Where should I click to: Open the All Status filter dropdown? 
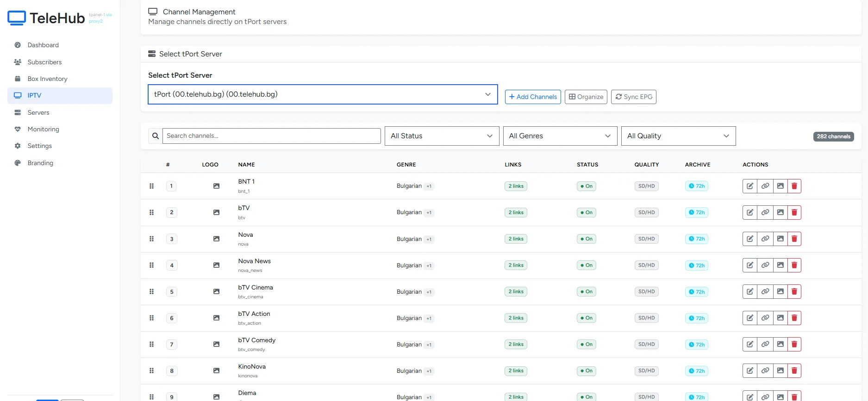(442, 136)
